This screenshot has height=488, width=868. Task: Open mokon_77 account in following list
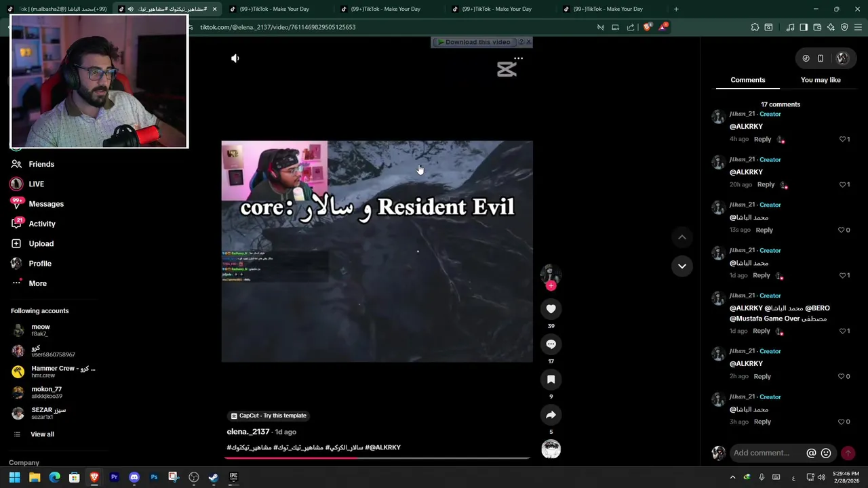pos(37,392)
